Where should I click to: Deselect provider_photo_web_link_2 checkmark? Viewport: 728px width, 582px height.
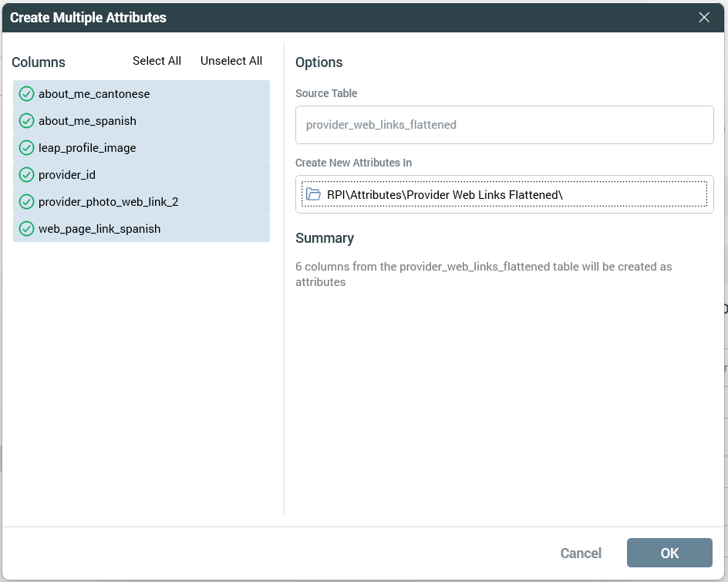coord(26,202)
